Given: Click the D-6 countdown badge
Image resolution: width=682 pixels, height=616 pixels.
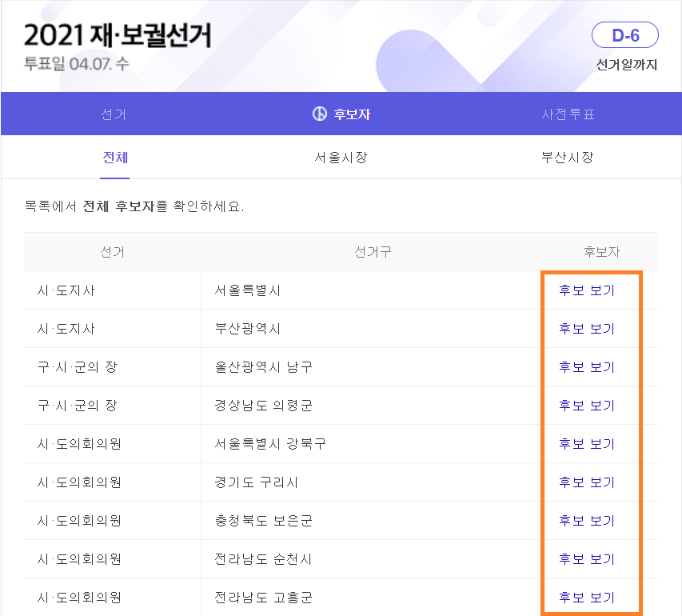Looking at the screenshot, I should pos(625,35).
